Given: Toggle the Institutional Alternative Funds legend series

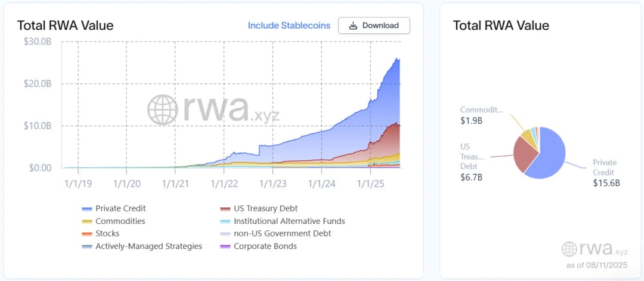Looking at the screenshot, I should pyautogui.click(x=289, y=221).
